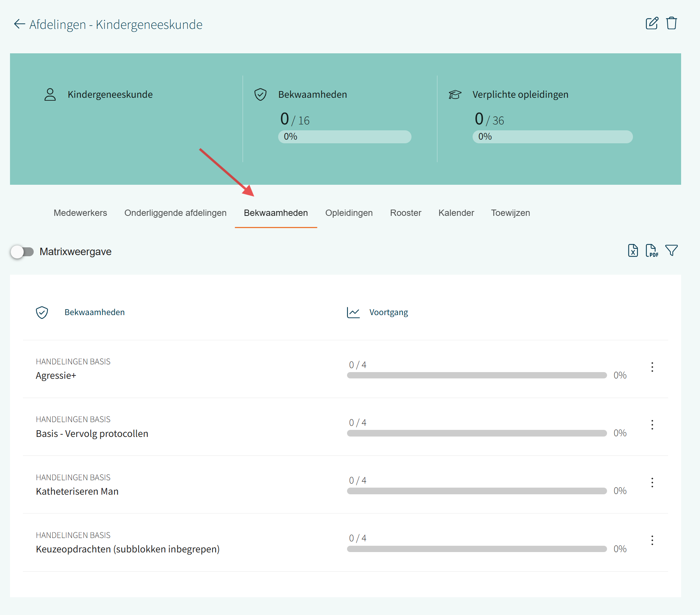700x615 pixels.
Task: Export list to Excel file icon
Action: click(633, 251)
